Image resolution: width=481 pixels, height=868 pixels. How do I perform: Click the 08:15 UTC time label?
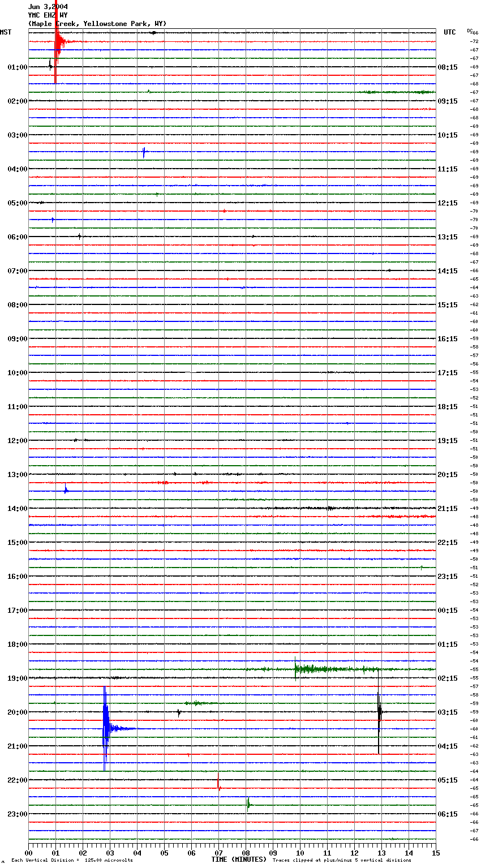click(448, 67)
